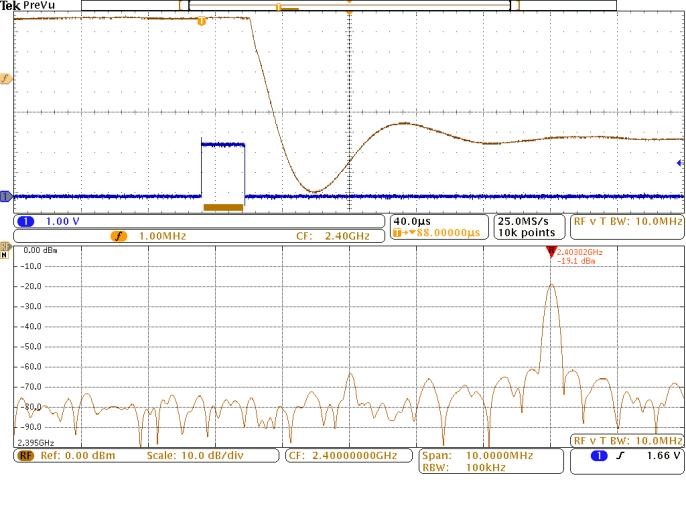The height and width of the screenshot is (514, 686).
Task: Click the 1.66 V trigger level readout
Action: [660, 456]
